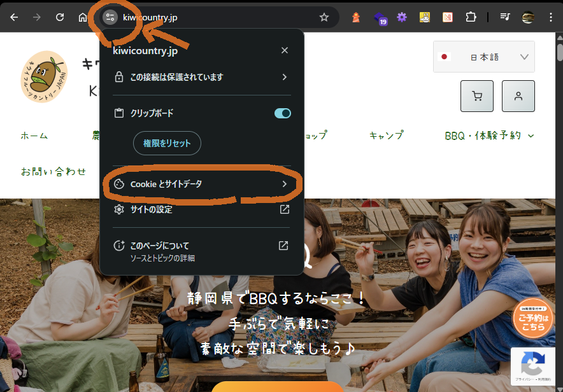The width and height of the screenshot is (563, 392).
Task: Toggle the クリップボード permission switch
Action: click(282, 113)
